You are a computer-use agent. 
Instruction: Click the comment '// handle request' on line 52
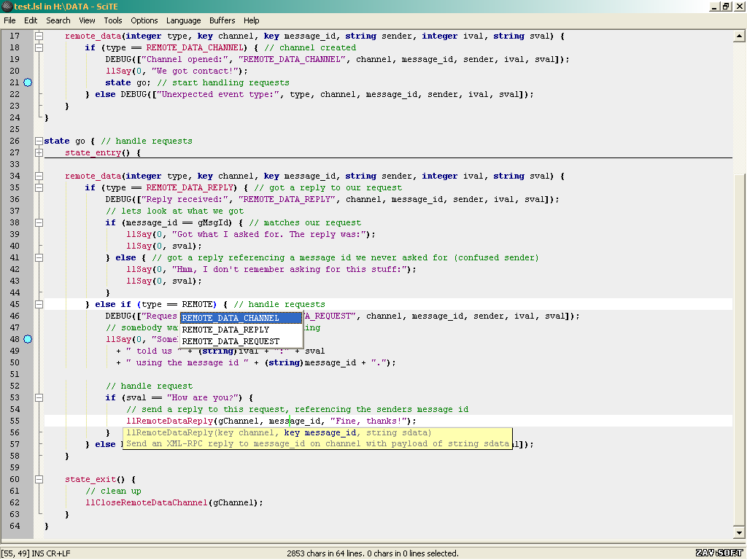click(149, 386)
